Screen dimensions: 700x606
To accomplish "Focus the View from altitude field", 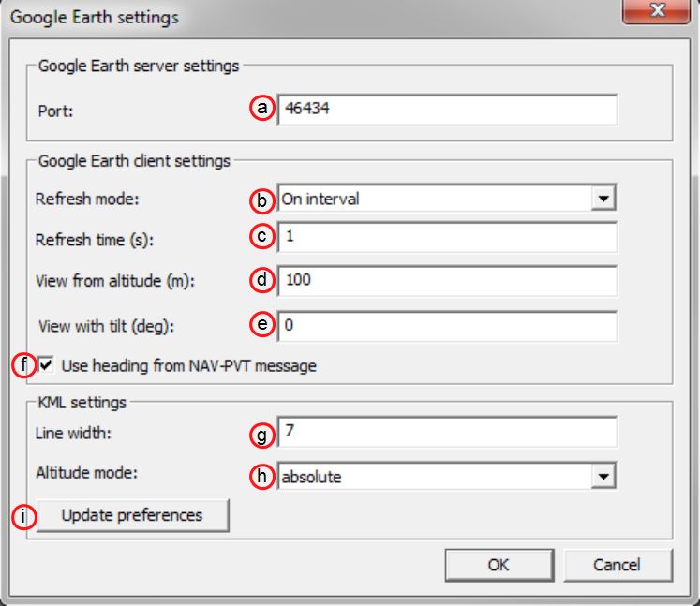I will coord(447,281).
